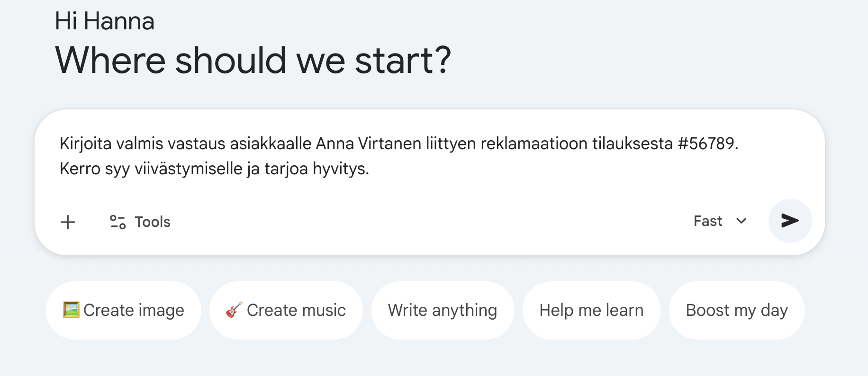Image resolution: width=868 pixels, height=376 pixels.
Task: Open the Fast model selector
Action: [708, 221]
